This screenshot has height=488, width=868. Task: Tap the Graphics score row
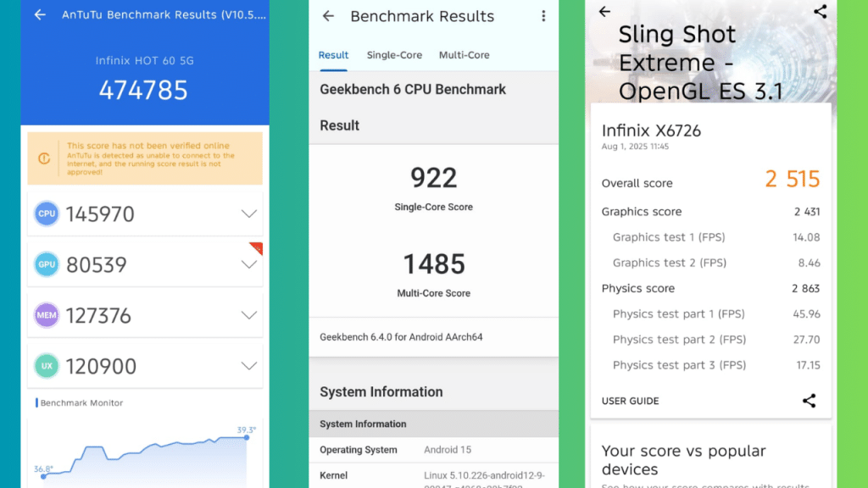(711, 211)
